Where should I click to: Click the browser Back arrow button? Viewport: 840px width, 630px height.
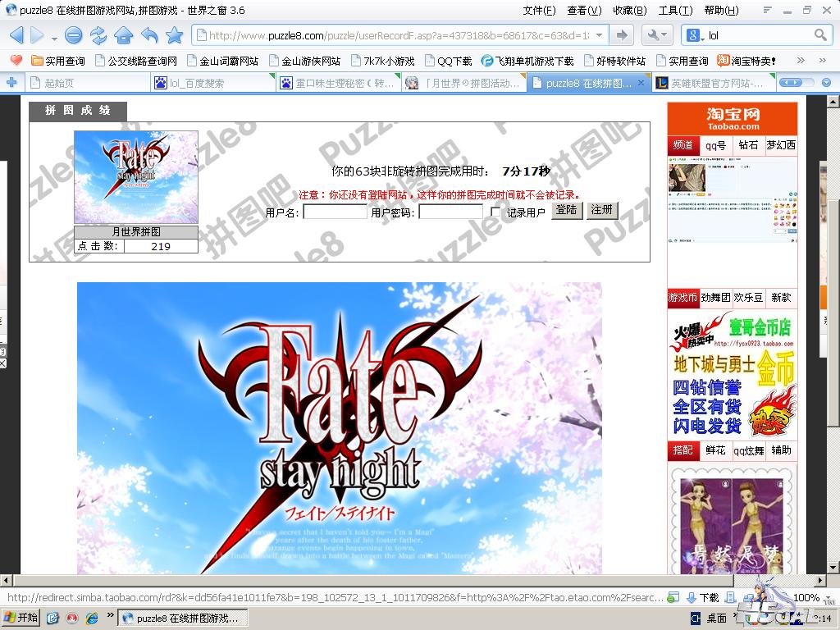(x=16, y=35)
